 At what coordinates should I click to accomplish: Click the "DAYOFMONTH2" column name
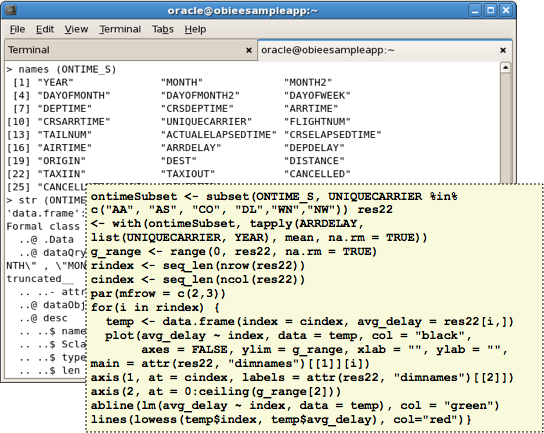(x=200, y=95)
